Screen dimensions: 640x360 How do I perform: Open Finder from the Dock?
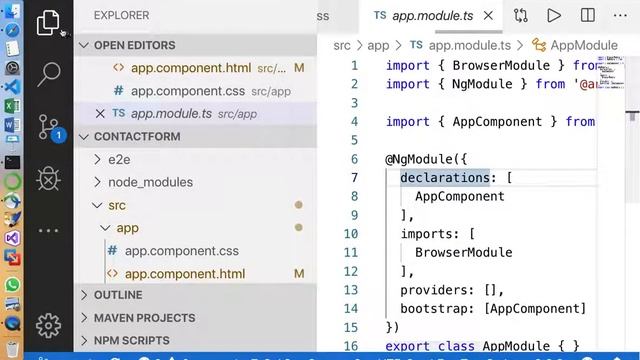tap(12, 11)
